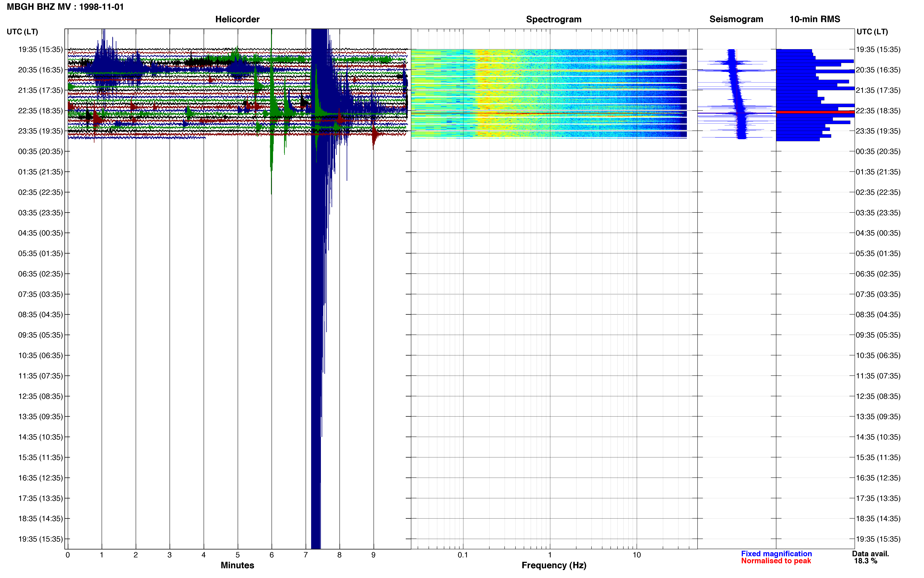Click the left 05:35 (01:35) time label
The width and height of the screenshot is (924, 578).
coord(41,253)
